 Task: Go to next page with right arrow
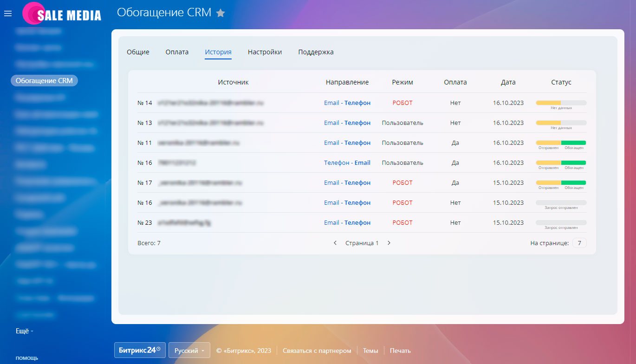pos(389,242)
